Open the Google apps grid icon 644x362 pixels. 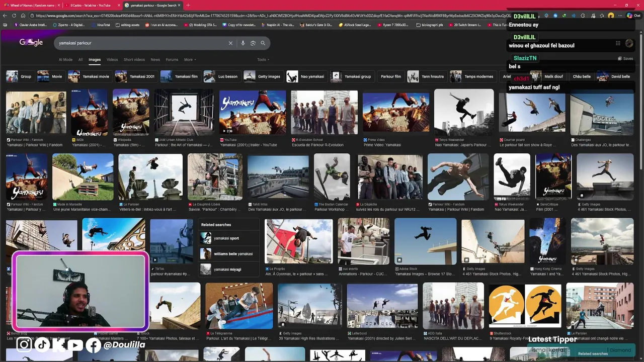coord(618,43)
